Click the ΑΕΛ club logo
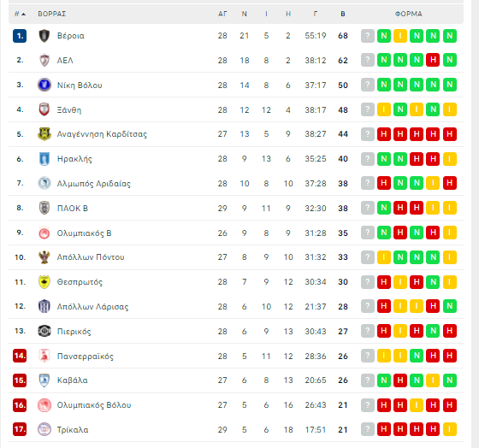Image resolution: width=479 pixels, height=448 pixels. tap(44, 60)
